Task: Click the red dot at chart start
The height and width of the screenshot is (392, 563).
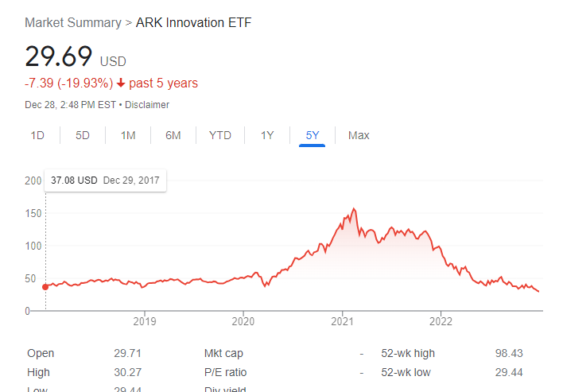Action: pos(45,287)
